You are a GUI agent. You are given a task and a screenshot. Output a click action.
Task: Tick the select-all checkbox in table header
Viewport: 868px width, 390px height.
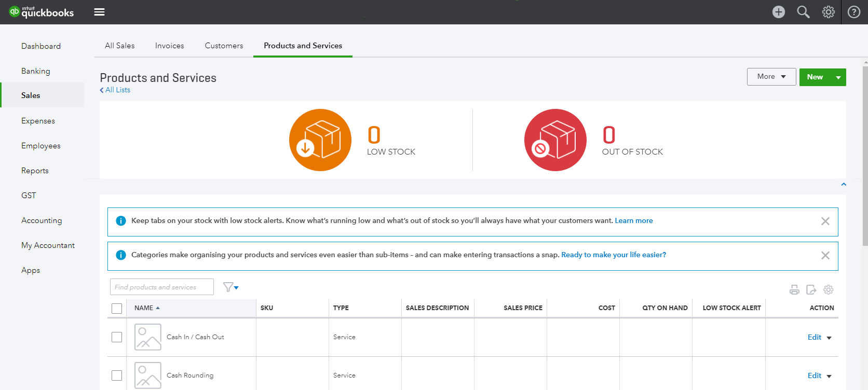(x=117, y=309)
